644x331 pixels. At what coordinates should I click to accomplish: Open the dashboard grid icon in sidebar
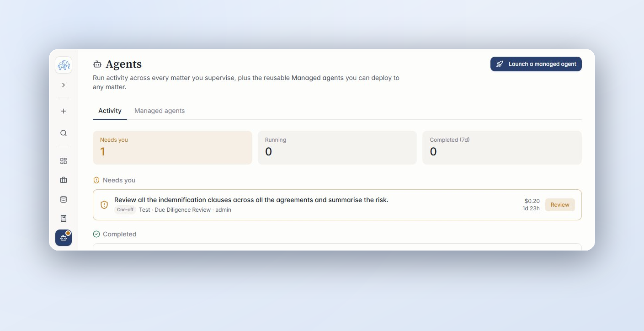[x=64, y=161]
